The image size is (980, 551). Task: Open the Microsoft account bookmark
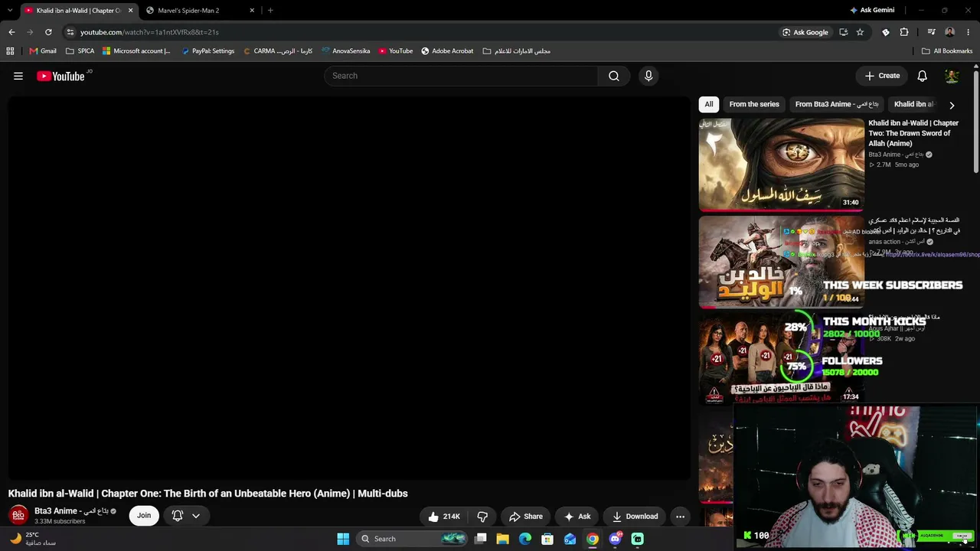(136, 51)
